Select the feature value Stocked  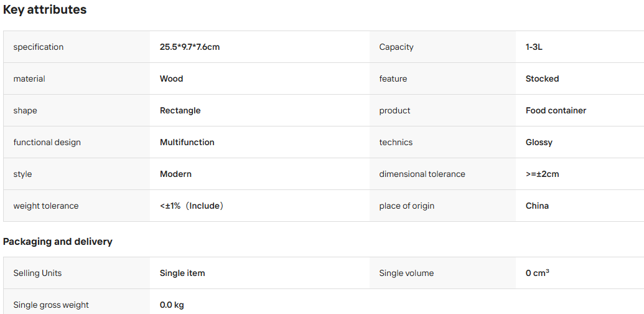pos(542,78)
